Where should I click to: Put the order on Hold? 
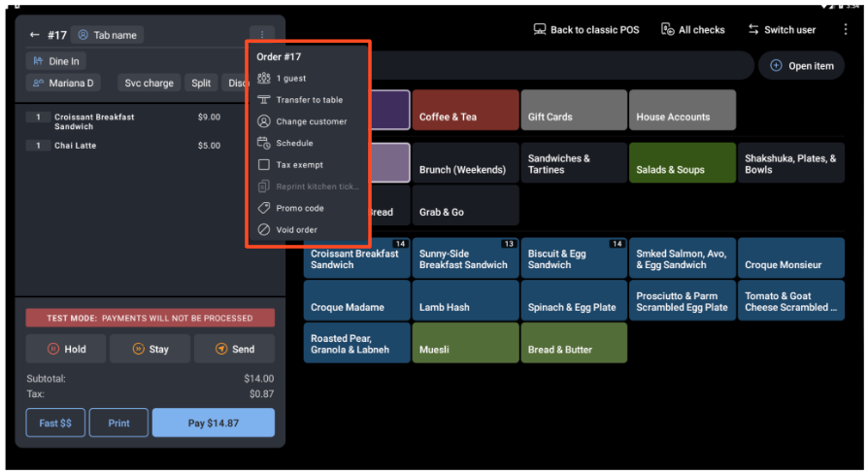click(x=66, y=349)
